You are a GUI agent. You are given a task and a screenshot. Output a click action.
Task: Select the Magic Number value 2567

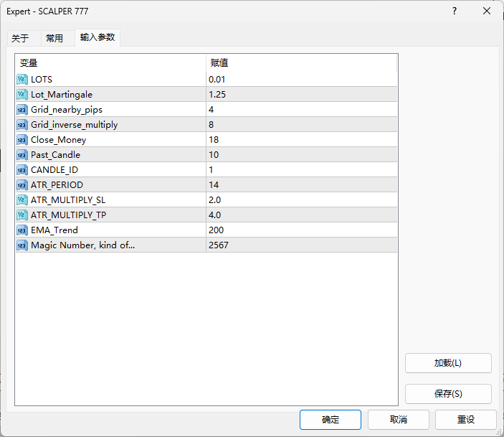coord(302,245)
